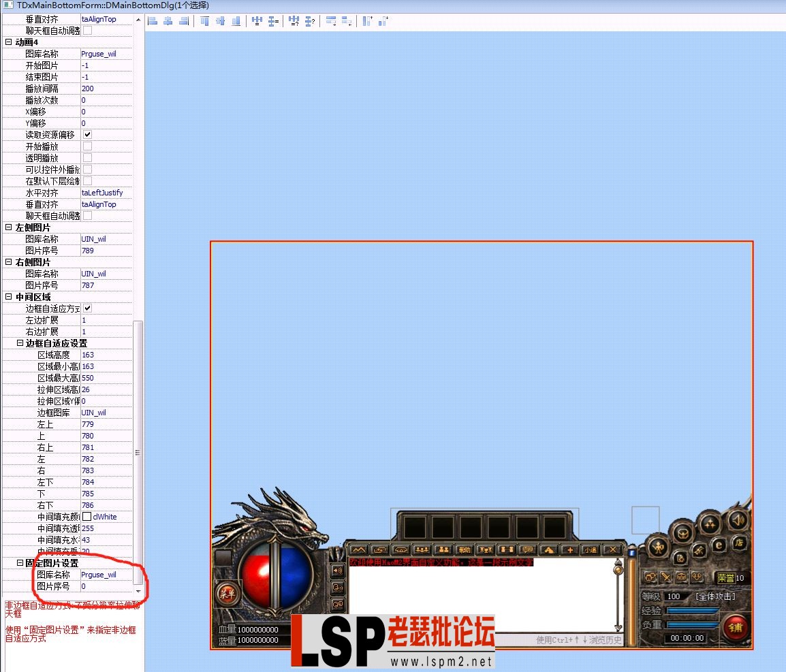Click the property panel vertical scrollbar thumb
This screenshot has height=672, width=786.
click(138, 453)
